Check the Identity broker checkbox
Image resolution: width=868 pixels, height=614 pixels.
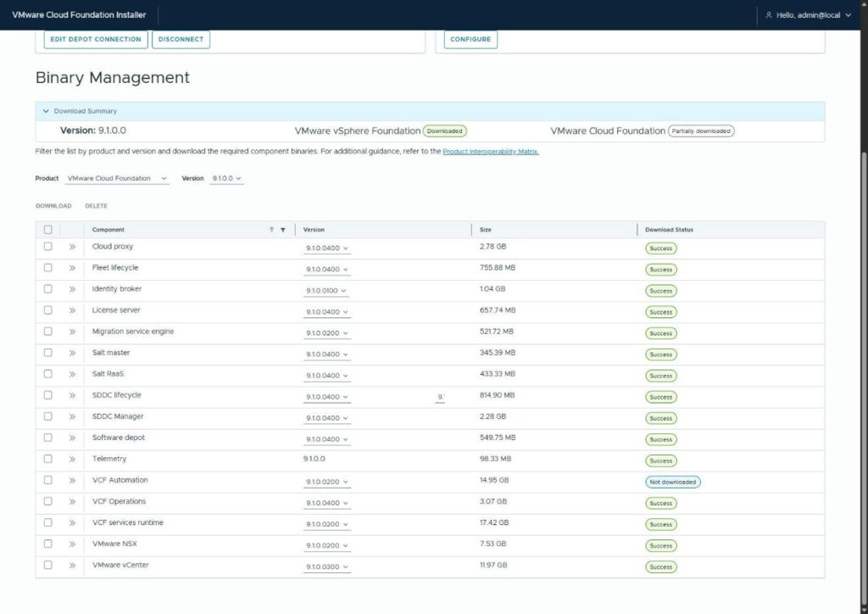pyautogui.click(x=48, y=289)
